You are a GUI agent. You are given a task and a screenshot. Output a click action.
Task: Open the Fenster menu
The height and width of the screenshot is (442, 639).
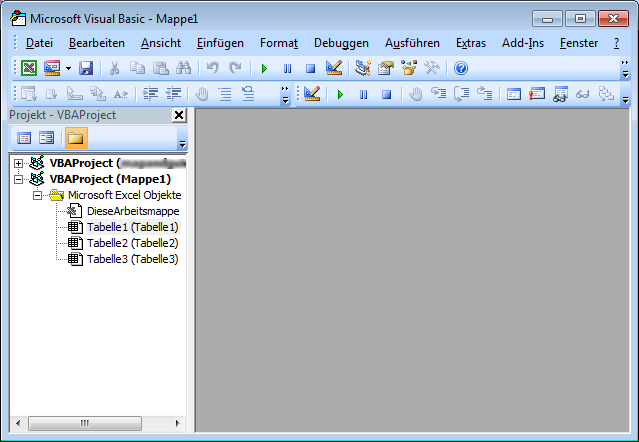[579, 43]
